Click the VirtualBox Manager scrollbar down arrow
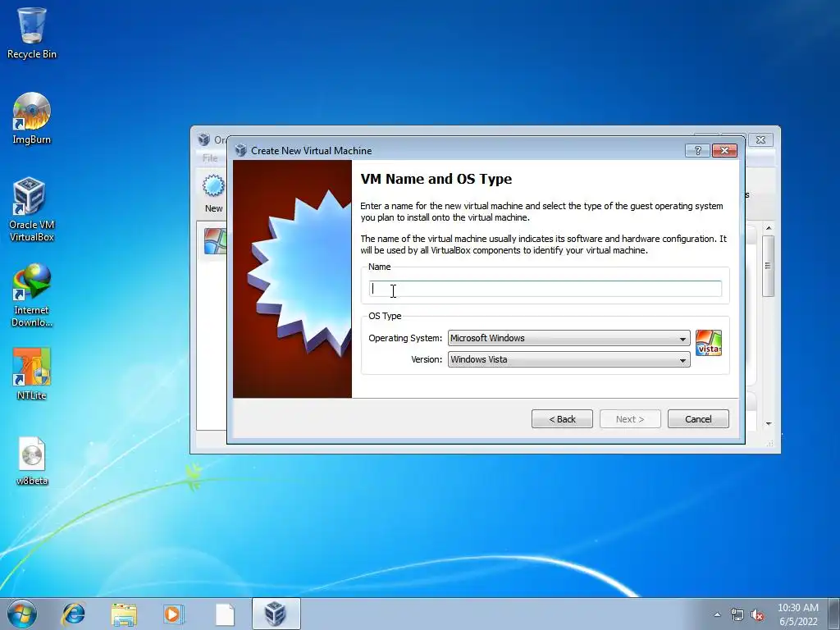 (769, 424)
